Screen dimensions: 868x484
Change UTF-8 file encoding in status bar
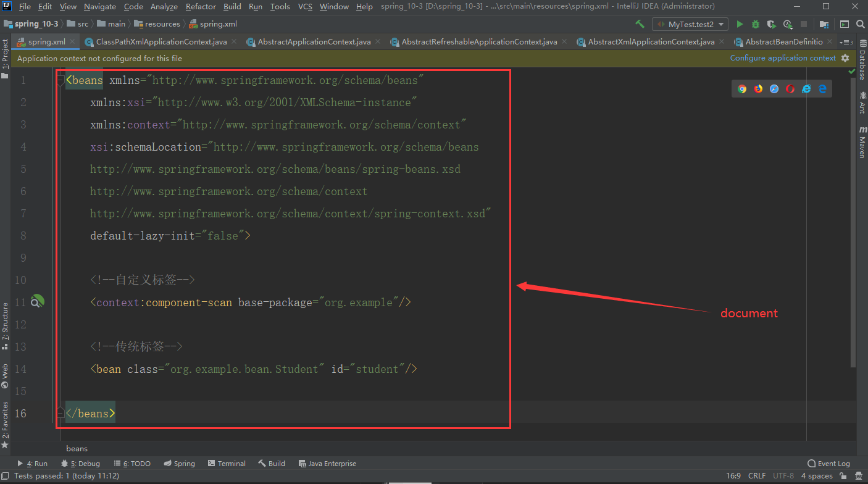[x=783, y=476]
